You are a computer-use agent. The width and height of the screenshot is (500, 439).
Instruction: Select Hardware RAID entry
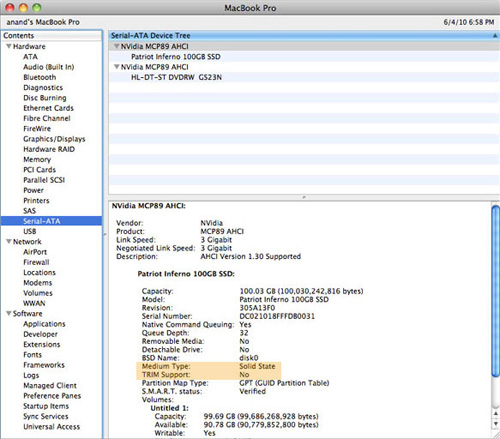[49, 149]
